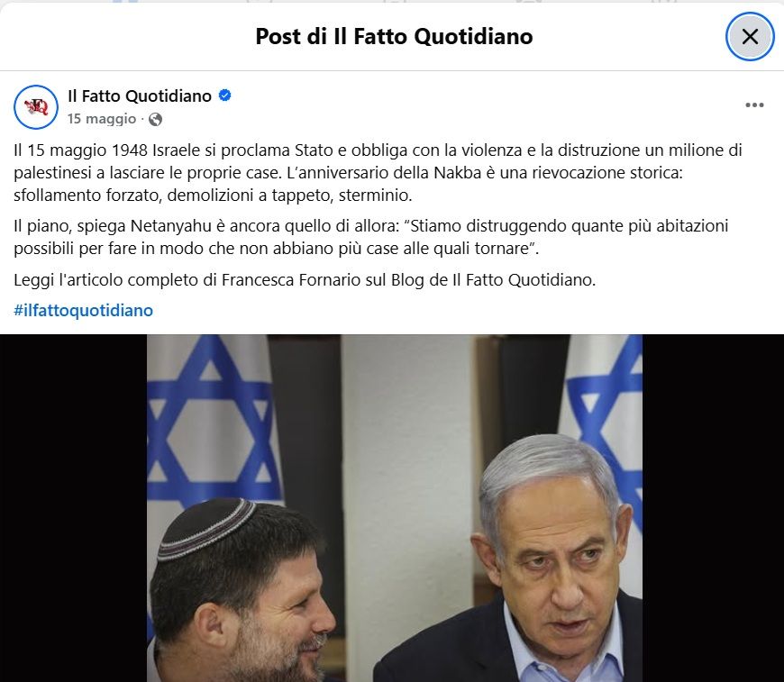The height and width of the screenshot is (682, 784).
Task: Open the three-dot post options menu
Action: coord(754,105)
